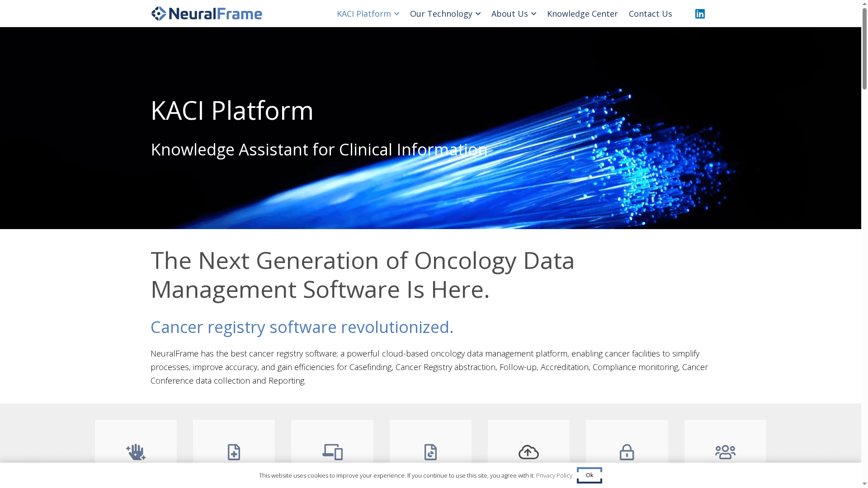
Task: Accept cookies with the Ok button
Action: pos(589,475)
